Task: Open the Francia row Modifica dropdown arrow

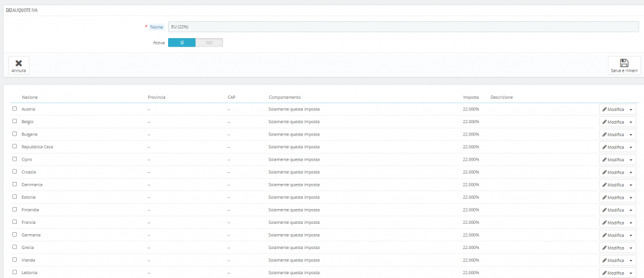Action: coord(631,223)
